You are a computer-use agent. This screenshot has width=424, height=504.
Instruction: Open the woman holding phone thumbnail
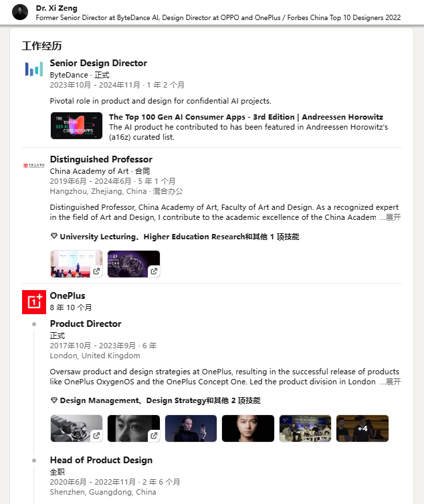(191, 428)
